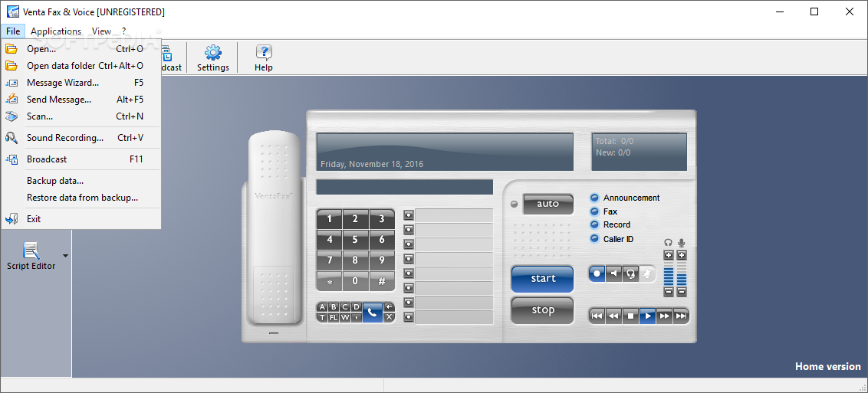Open the Applications menu
Viewport: 868px width, 393px height.
click(56, 31)
